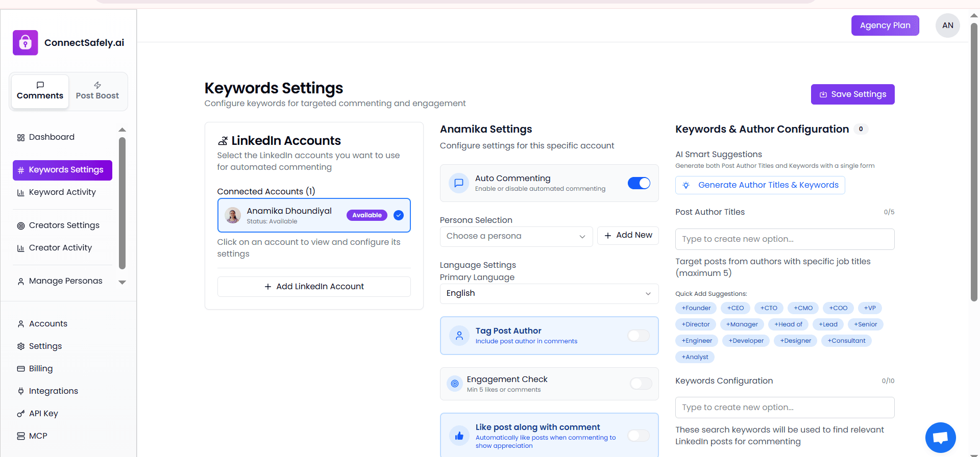Image resolution: width=980 pixels, height=457 pixels.
Task: Add the +Engineer title suggestion
Action: pyautogui.click(x=697, y=341)
